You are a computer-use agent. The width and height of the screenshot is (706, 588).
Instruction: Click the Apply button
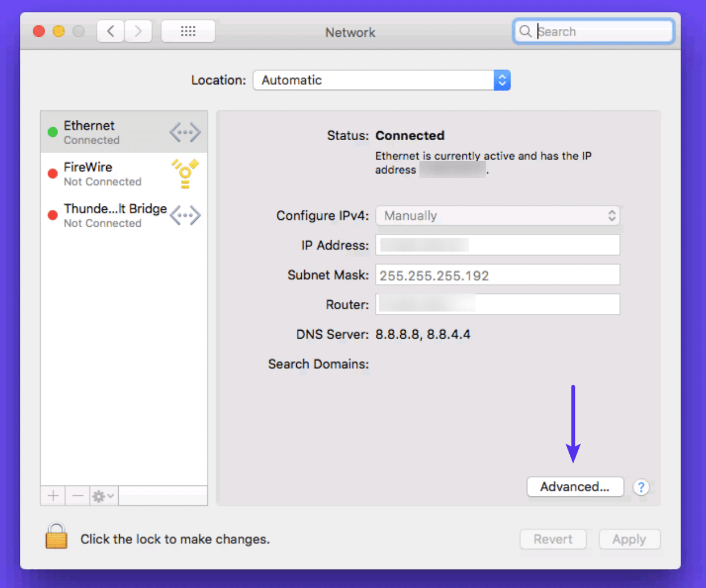tap(629, 539)
